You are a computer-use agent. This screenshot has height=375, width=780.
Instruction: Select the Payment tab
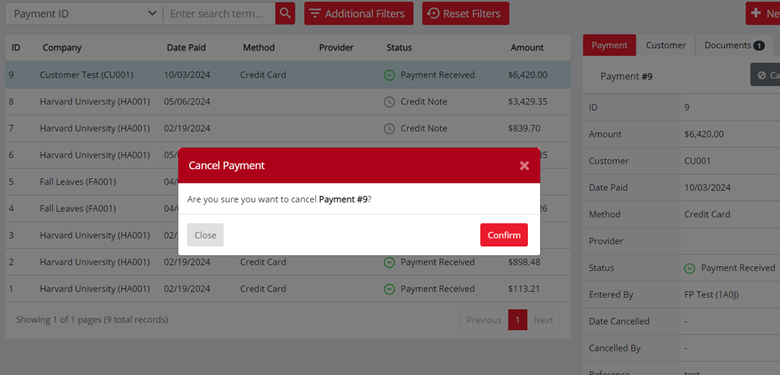tap(609, 45)
